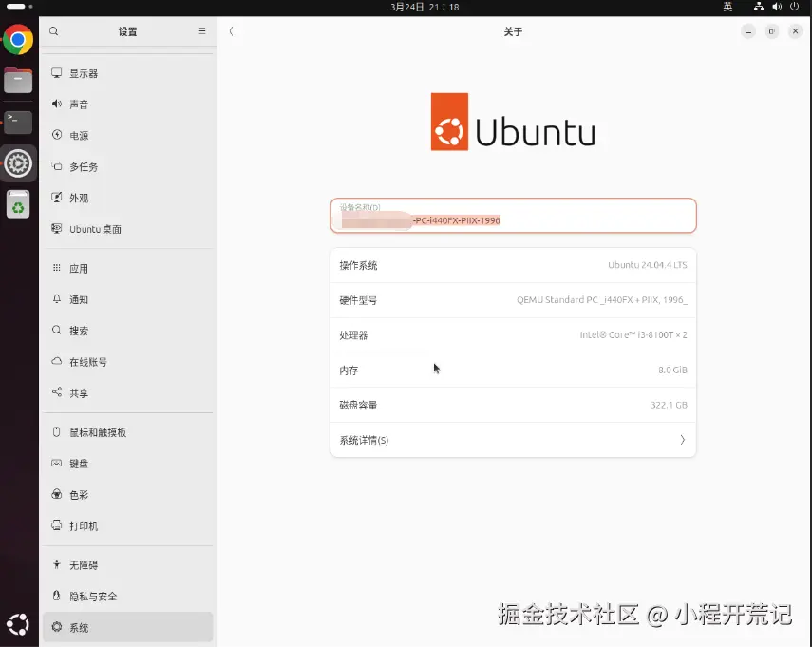Open the network status tray icon
The image size is (812, 647).
(759, 7)
